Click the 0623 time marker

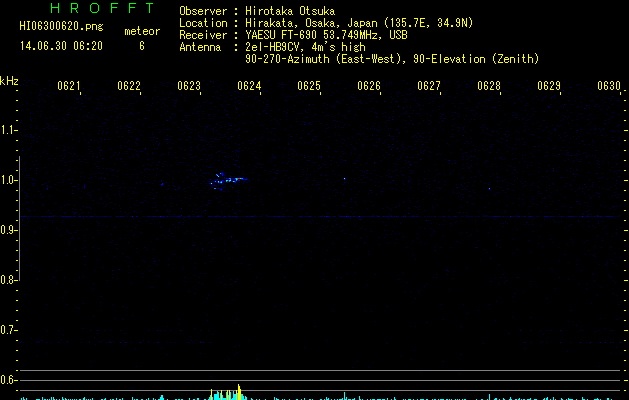(x=189, y=86)
